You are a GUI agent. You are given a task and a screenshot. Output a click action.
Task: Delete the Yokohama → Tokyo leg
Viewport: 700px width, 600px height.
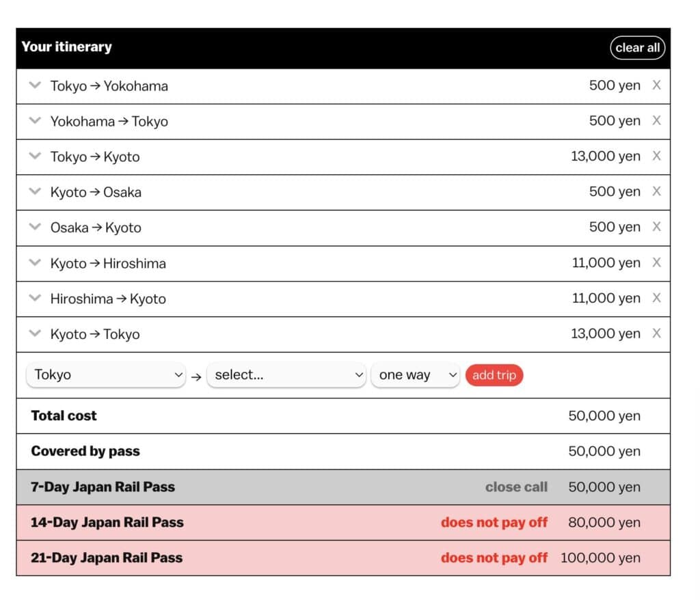click(x=656, y=121)
